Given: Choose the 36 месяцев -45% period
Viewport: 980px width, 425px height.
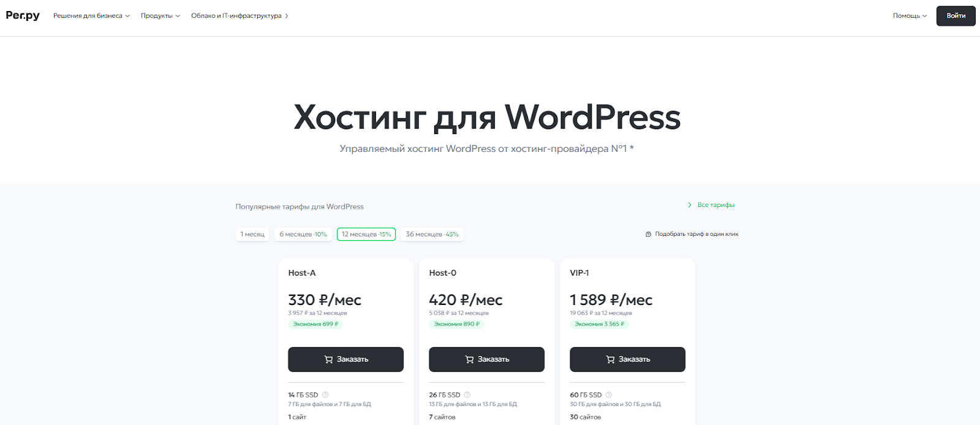Looking at the screenshot, I should click(432, 235).
